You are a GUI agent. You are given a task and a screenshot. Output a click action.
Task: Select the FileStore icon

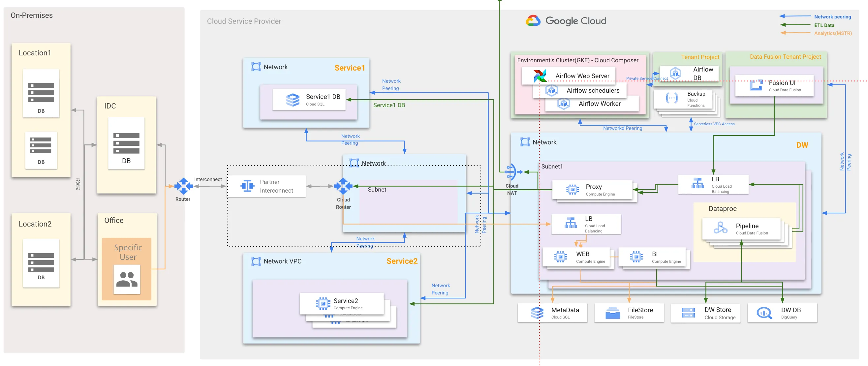pyautogui.click(x=613, y=313)
